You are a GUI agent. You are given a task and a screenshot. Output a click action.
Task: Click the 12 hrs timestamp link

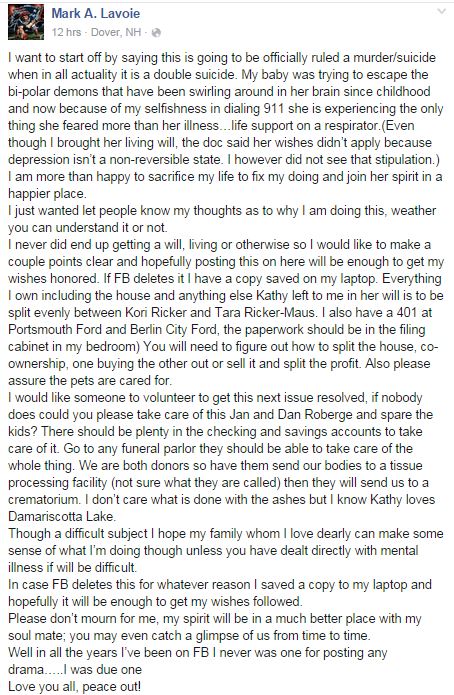click(x=67, y=32)
